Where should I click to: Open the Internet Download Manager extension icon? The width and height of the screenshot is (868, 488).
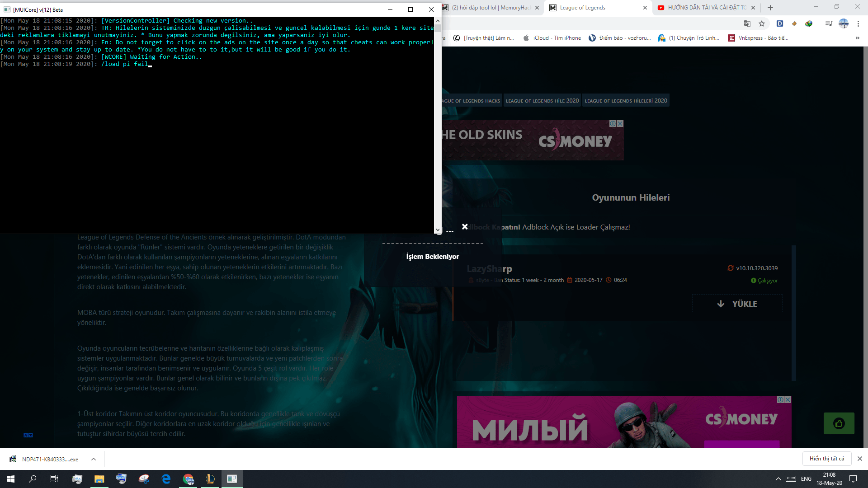point(809,23)
